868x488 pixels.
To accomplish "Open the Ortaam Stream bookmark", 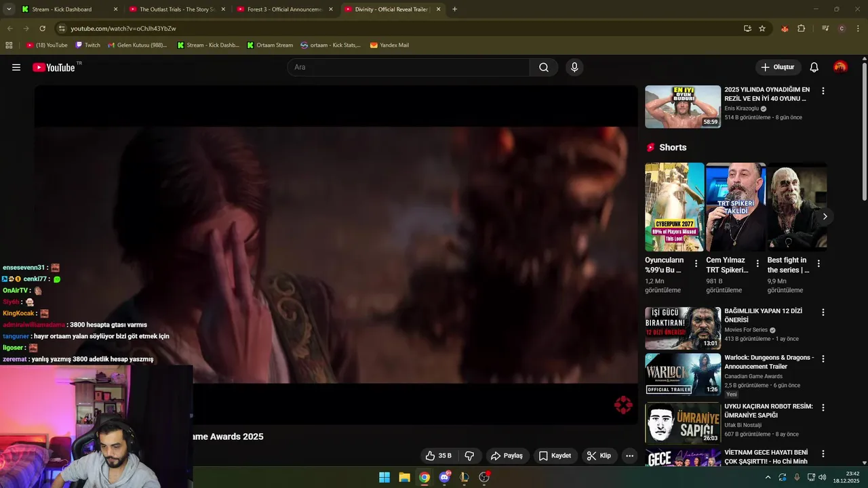I will pos(270,45).
